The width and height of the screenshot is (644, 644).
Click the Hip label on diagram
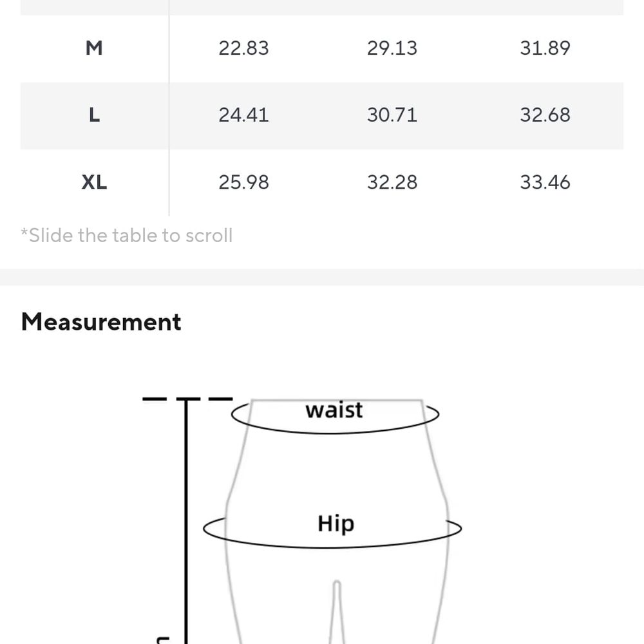(x=336, y=524)
